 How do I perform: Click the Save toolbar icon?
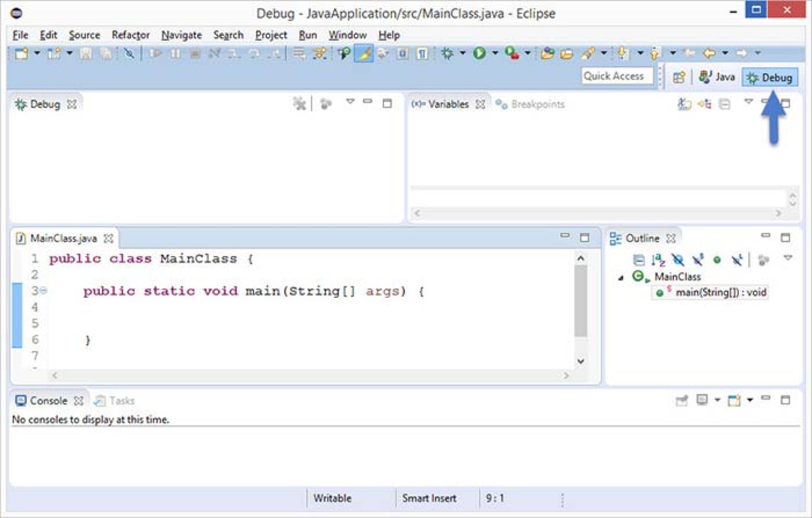pos(86,53)
